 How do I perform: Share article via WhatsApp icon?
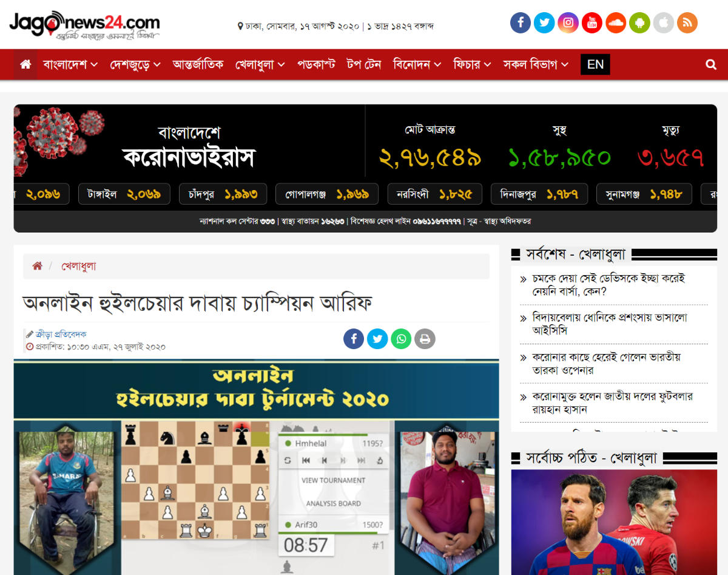[401, 339]
